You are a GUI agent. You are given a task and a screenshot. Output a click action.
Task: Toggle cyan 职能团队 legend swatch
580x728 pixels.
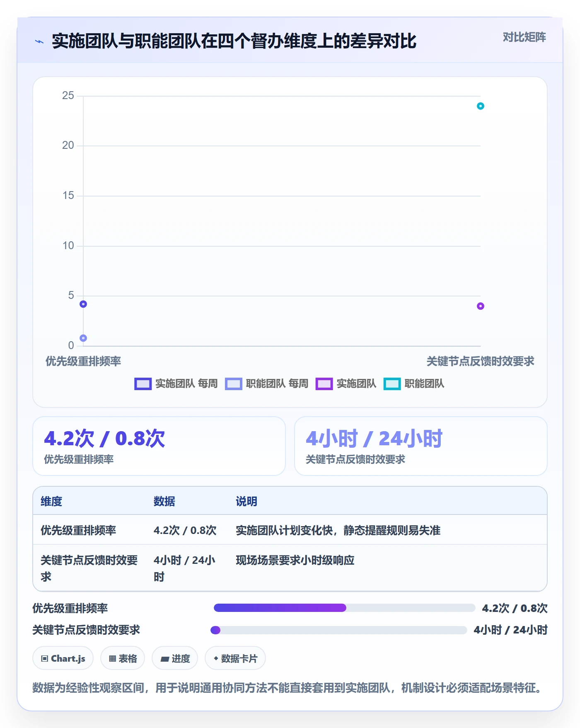coord(392,384)
